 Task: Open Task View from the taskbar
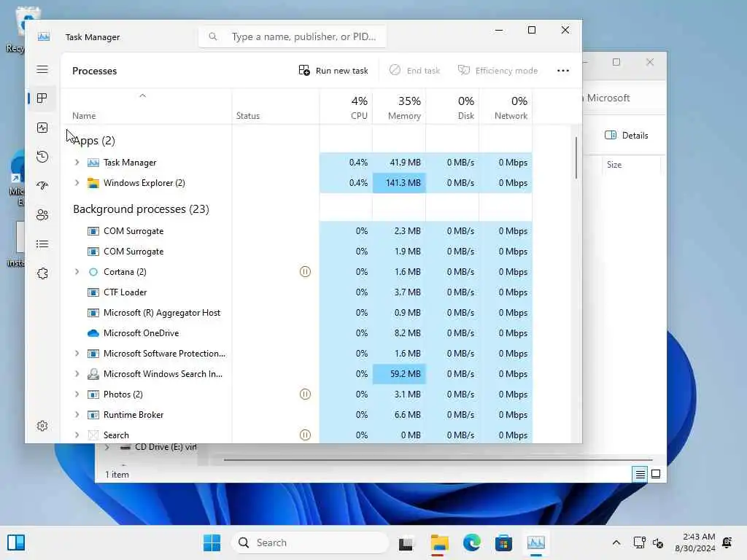[x=406, y=542]
